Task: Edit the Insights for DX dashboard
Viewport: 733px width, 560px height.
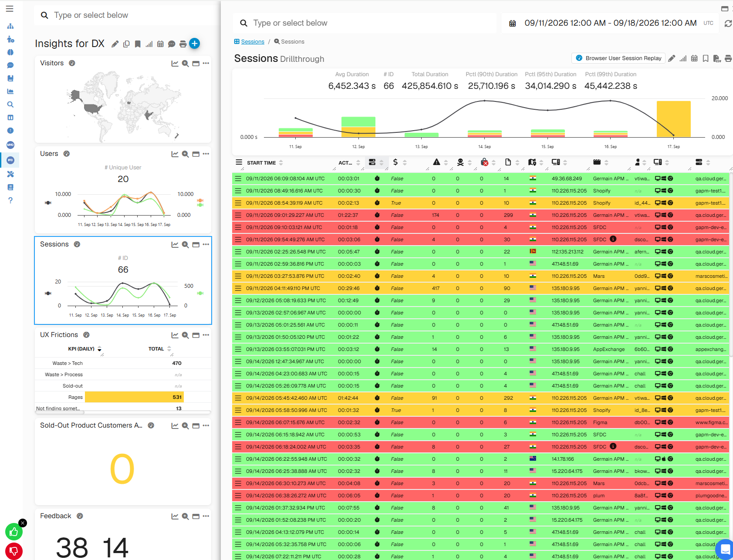Action: coord(115,44)
